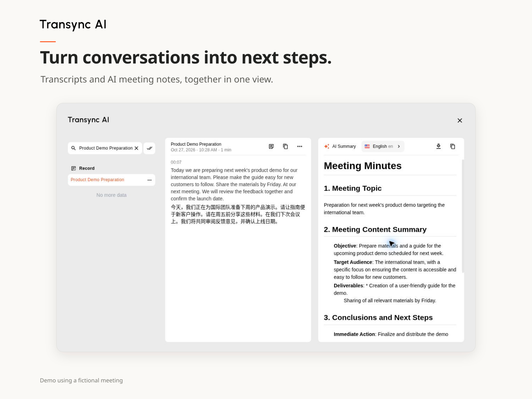The height and width of the screenshot is (399, 532).
Task: Click the 00:07 transcript timestamp
Action: (x=176, y=163)
